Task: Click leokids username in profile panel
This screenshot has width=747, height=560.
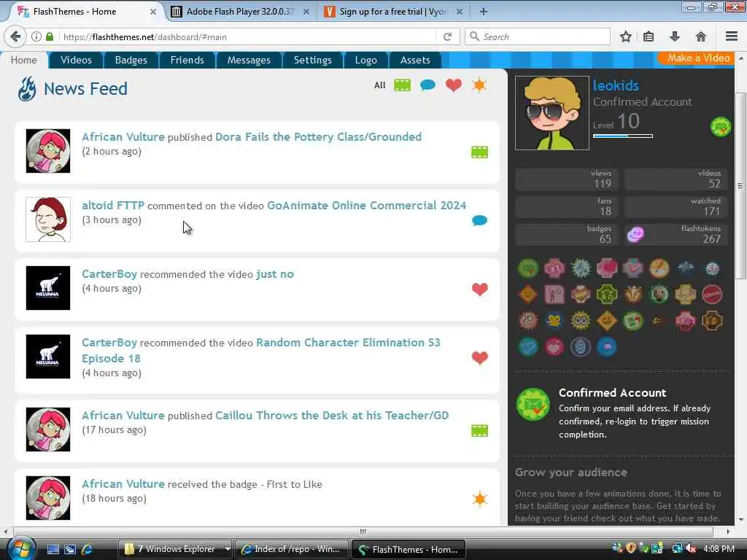Action: click(616, 86)
